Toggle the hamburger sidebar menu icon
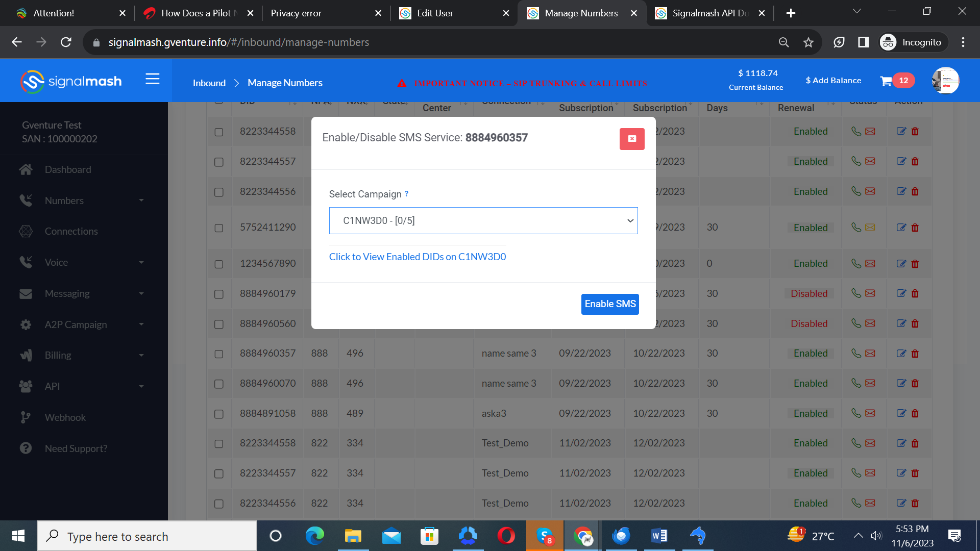 pyautogui.click(x=152, y=79)
